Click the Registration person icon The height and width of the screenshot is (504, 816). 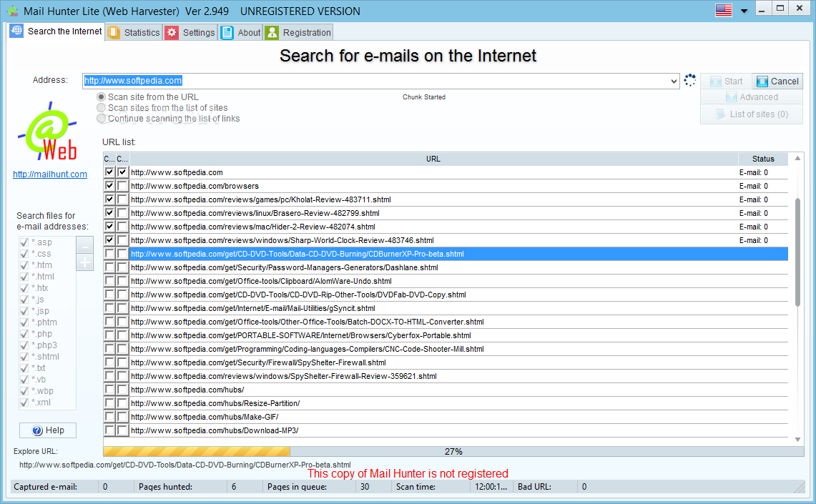(x=272, y=33)
